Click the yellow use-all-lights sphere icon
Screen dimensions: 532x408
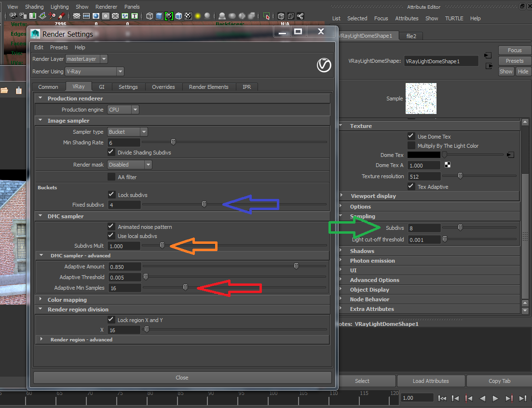pos(198,16)
